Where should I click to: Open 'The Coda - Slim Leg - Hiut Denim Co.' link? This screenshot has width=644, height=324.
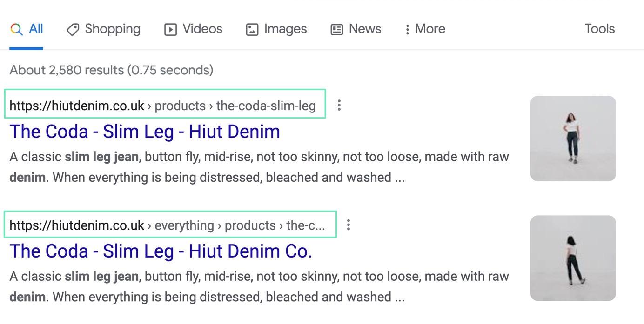tap(161, 251)
